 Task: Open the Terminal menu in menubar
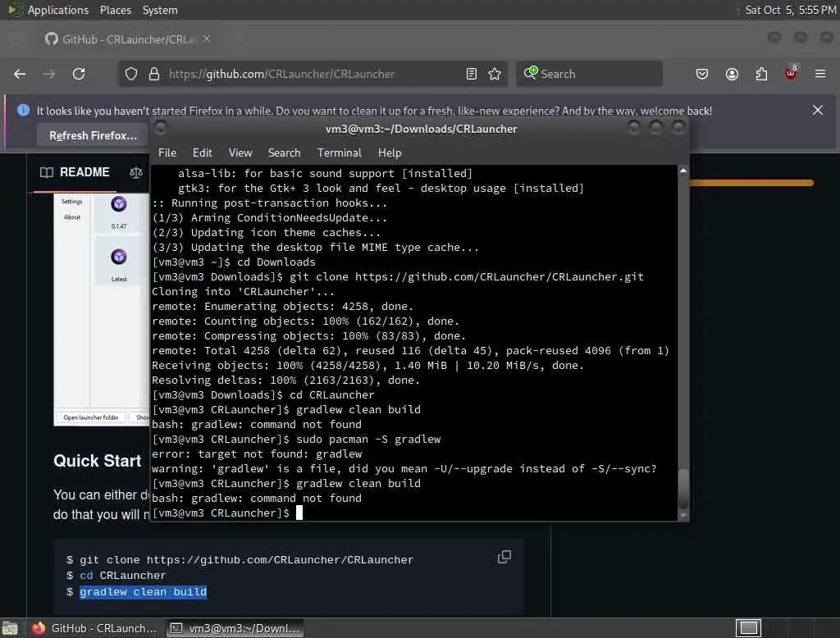(339, 153)
